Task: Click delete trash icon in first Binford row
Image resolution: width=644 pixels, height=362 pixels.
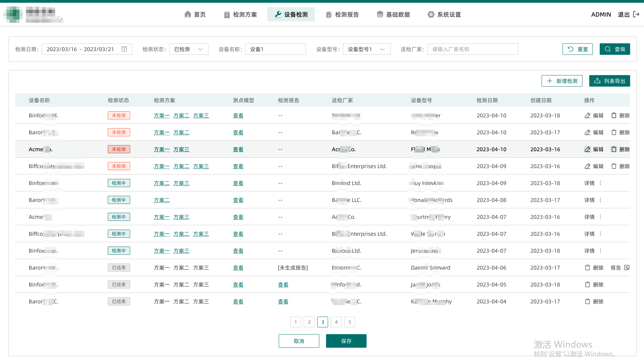Action: (x=614, y=116)
